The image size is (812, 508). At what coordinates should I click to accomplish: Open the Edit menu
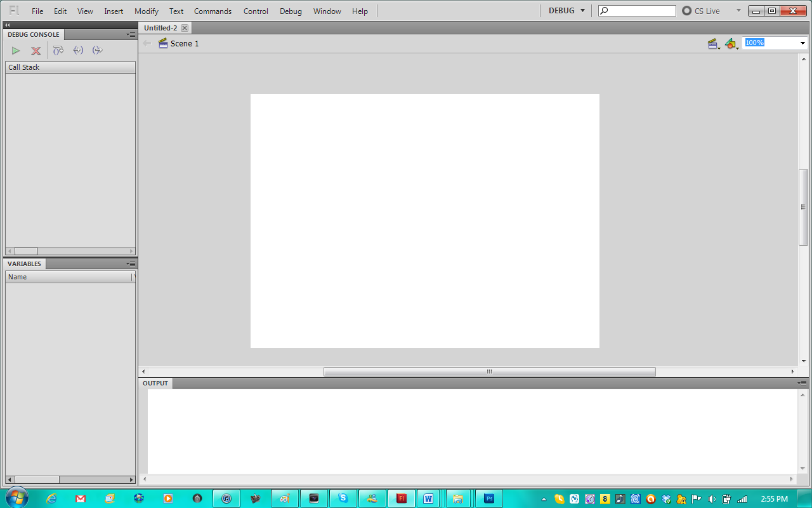click(60, 11)
